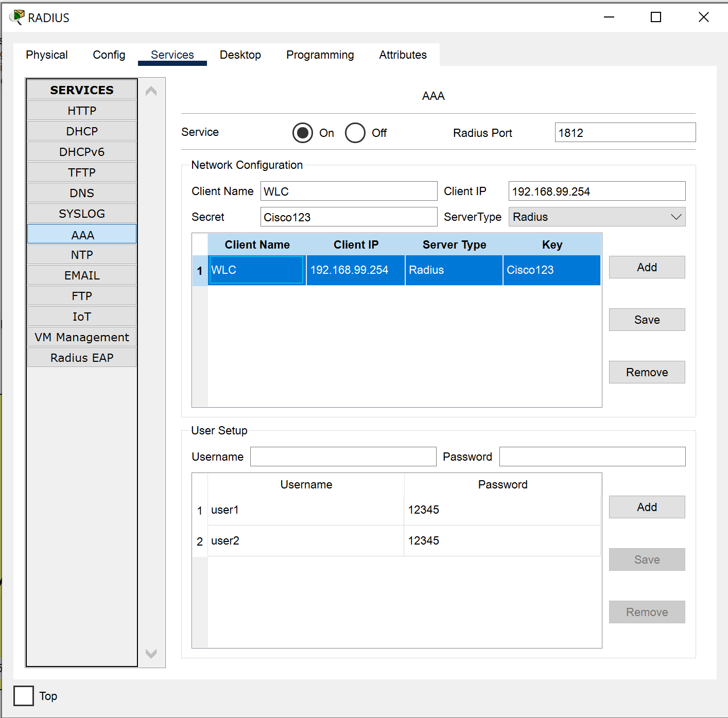The height and width of the screenshot is (718, 728).
Task: Click Add button in User Setup
Action: 647,507
